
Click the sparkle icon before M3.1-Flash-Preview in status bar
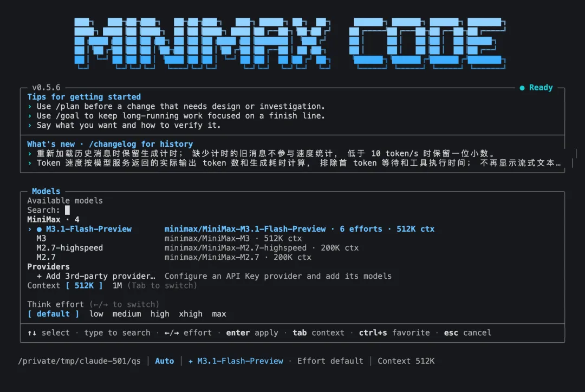click(x=191, y=362)
